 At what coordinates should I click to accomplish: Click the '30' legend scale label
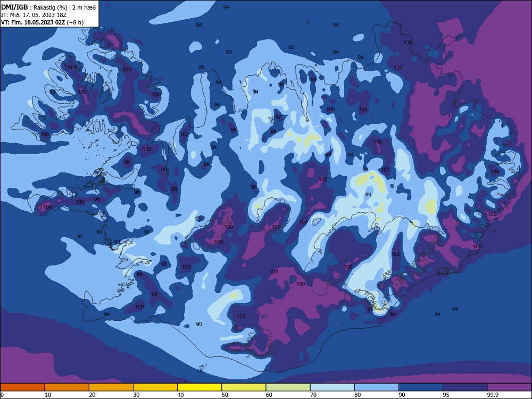point(136,395)
